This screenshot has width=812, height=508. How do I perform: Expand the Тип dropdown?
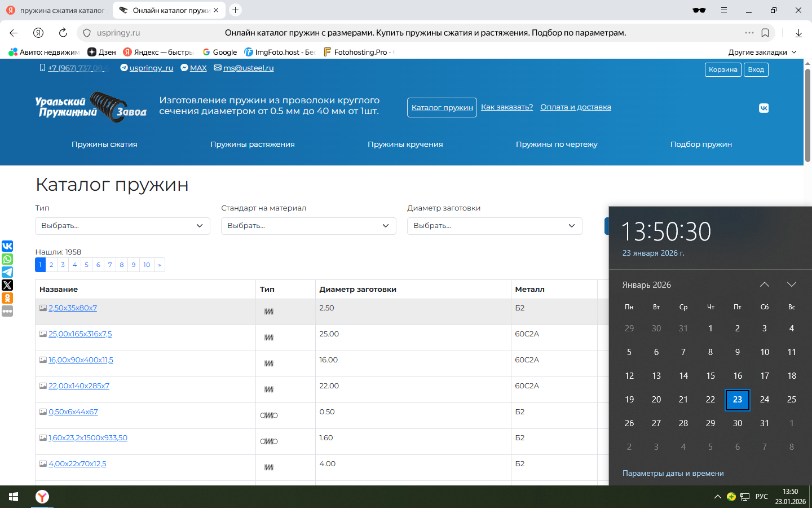tap(122, 226)
